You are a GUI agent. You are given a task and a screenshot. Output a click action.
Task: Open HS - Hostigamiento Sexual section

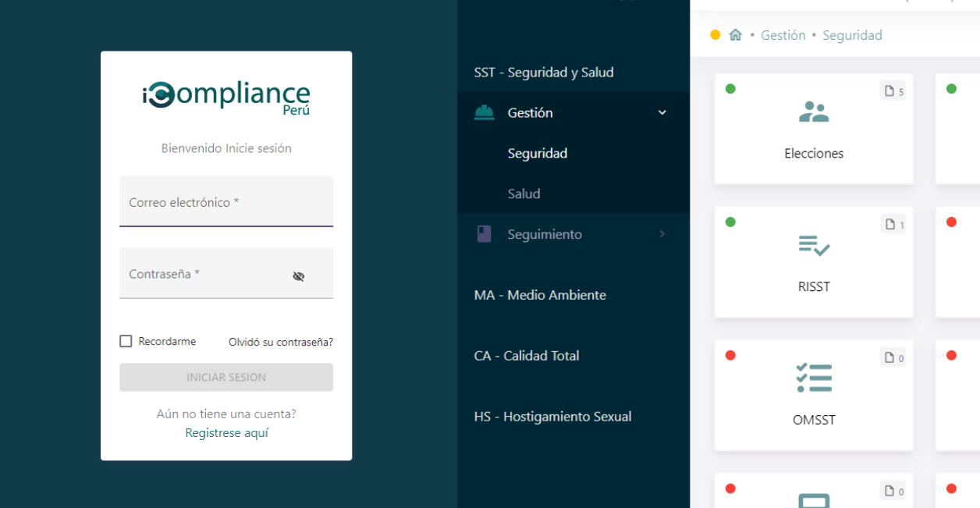click(552, 417)
